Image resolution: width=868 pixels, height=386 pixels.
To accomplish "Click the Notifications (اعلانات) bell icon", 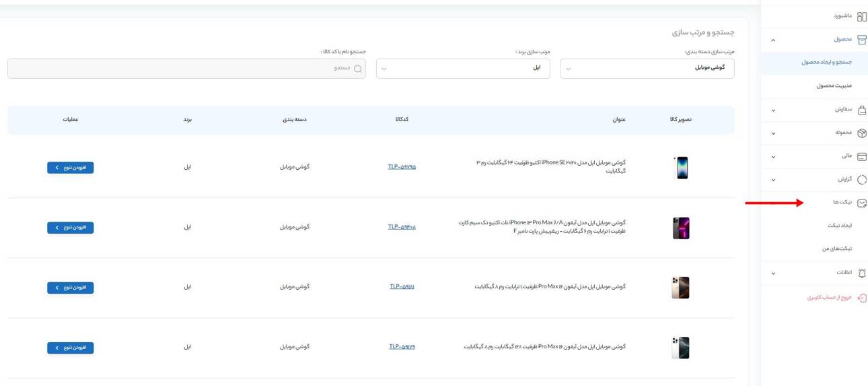I will [861, 273].
